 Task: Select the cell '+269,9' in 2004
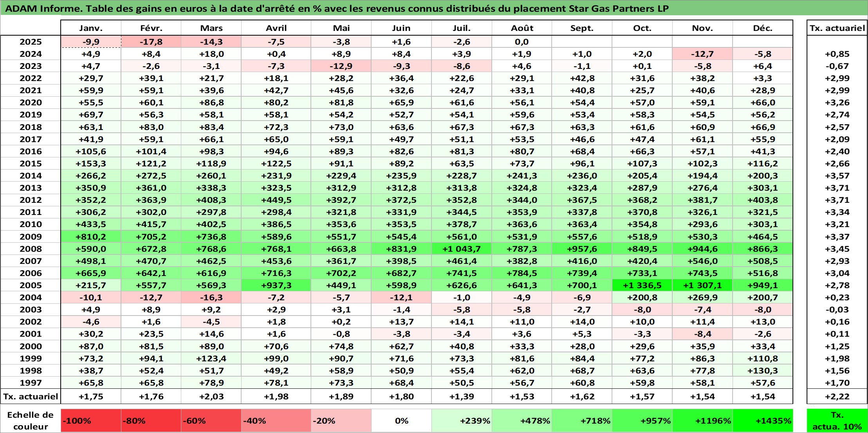(702, 298)
